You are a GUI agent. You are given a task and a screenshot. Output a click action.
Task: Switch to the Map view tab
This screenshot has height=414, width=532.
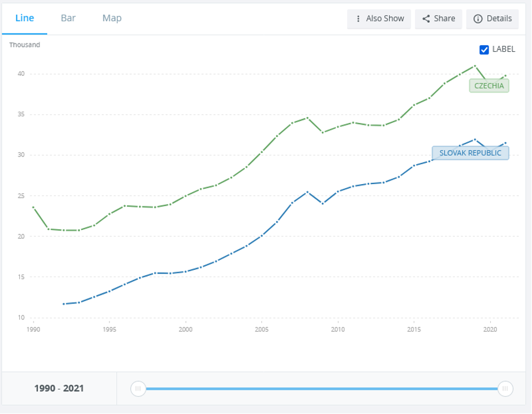pos(112,18)
